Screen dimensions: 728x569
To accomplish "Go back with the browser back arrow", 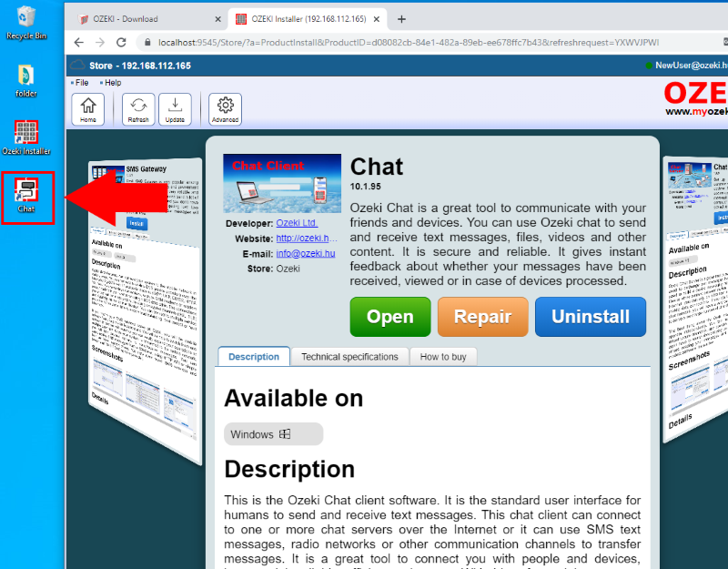I will click(79, 42).
